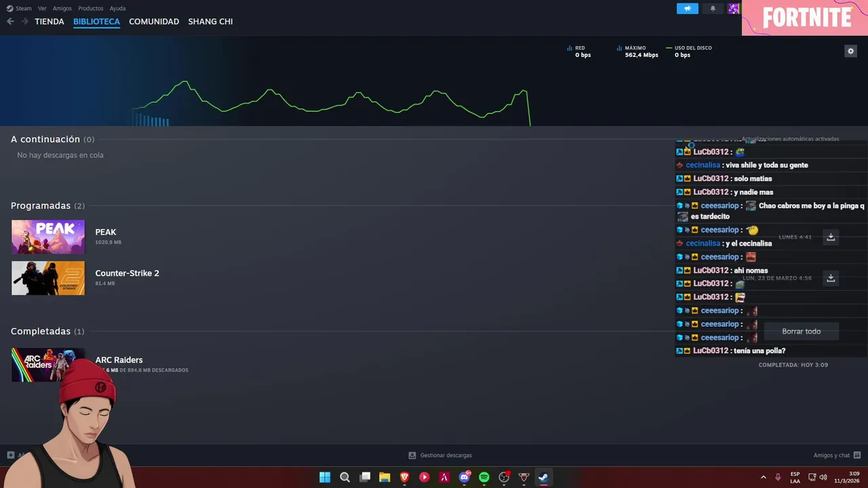Open the Windows Start menu

point(325,477)
